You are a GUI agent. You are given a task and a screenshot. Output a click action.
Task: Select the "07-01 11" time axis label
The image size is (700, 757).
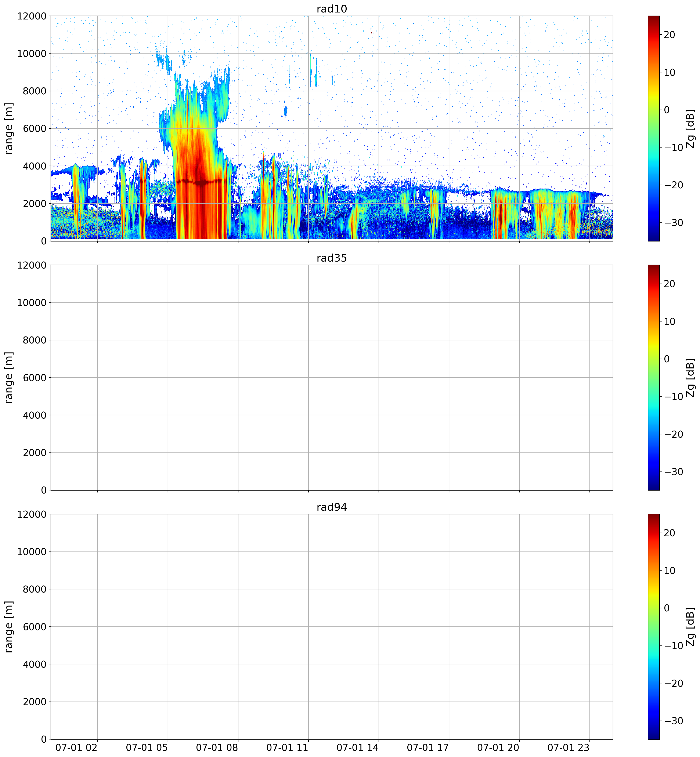[288, 747]
